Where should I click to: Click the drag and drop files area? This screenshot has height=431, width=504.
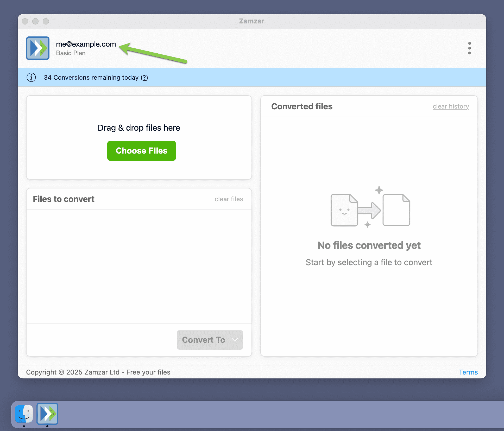[x=139, y=128]
